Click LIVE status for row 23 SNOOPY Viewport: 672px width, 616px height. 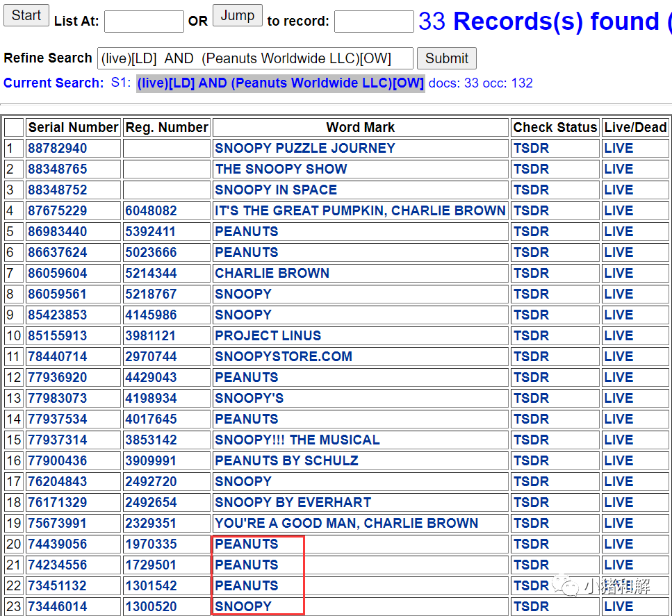pos(618,606)
